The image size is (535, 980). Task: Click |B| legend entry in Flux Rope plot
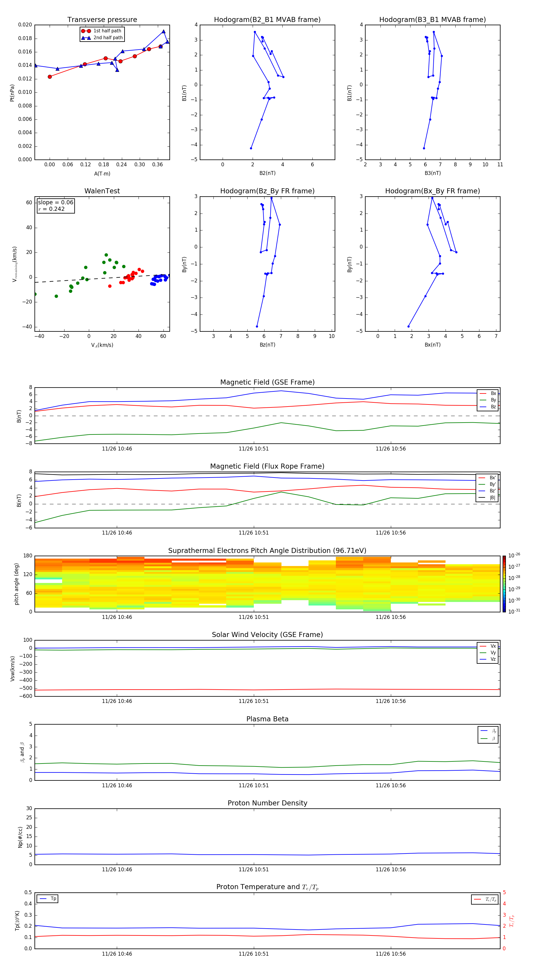click(487, 498)
